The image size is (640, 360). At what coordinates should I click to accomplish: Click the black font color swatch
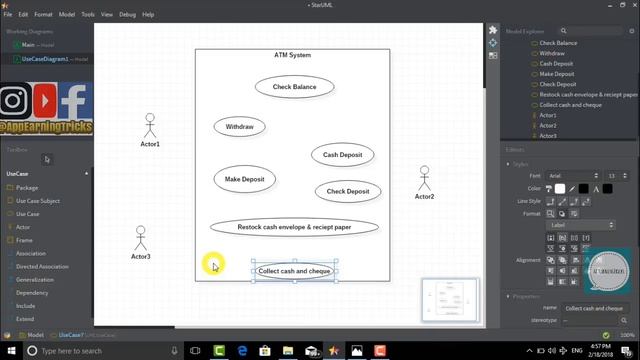point(607,189)
